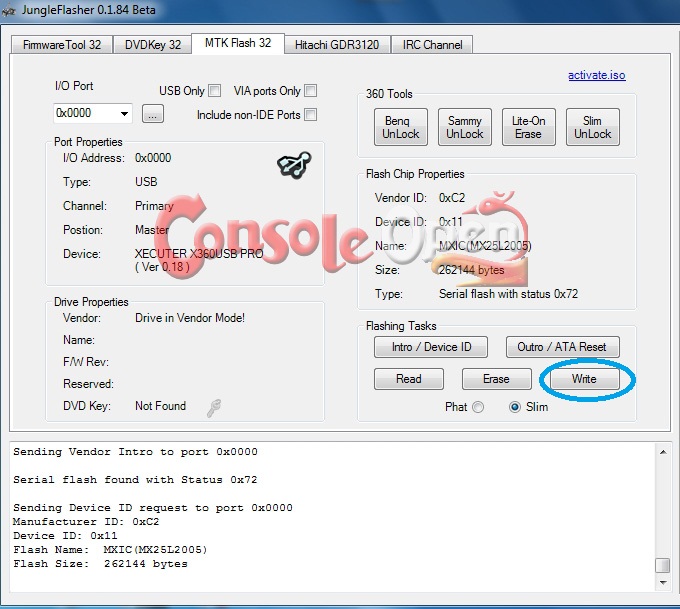The width and height of the screenshot is (680, 609).
Task: Click the Sammy UnLock button
Action: click(x=464, y=127)
